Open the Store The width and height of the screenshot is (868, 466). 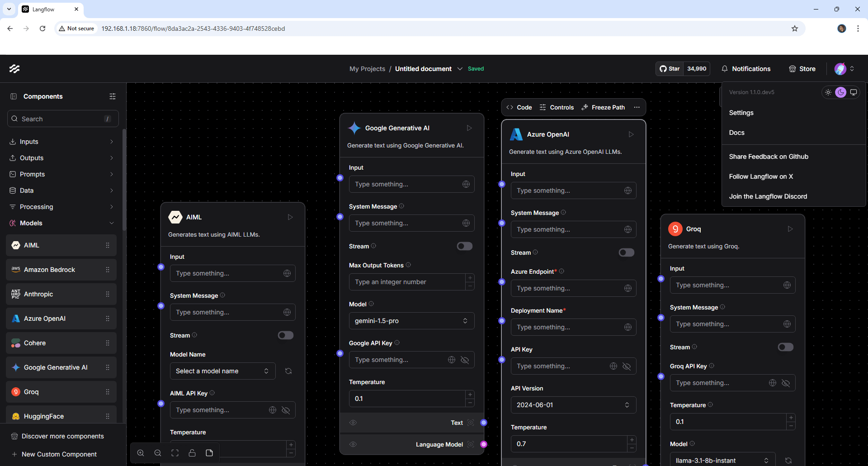point(802,69)
